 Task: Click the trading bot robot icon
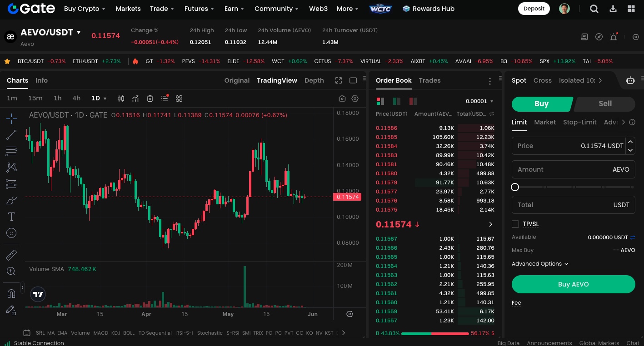pos(630,80)
